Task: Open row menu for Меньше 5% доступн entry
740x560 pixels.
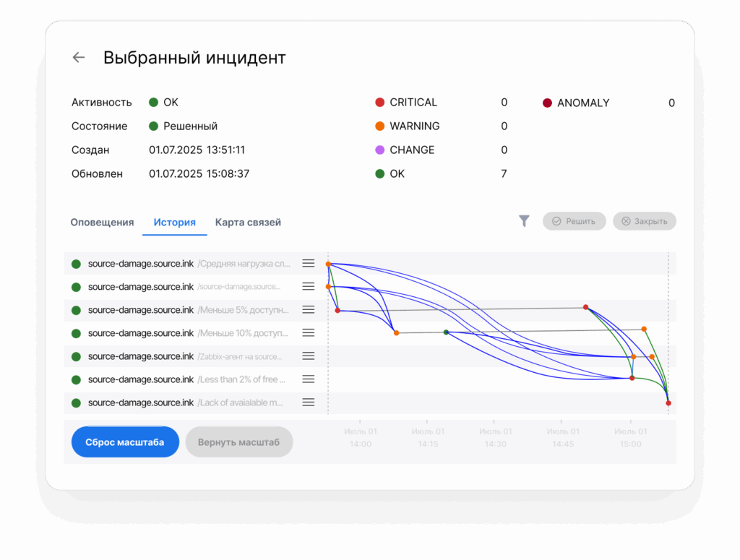Action: [309, 309]
